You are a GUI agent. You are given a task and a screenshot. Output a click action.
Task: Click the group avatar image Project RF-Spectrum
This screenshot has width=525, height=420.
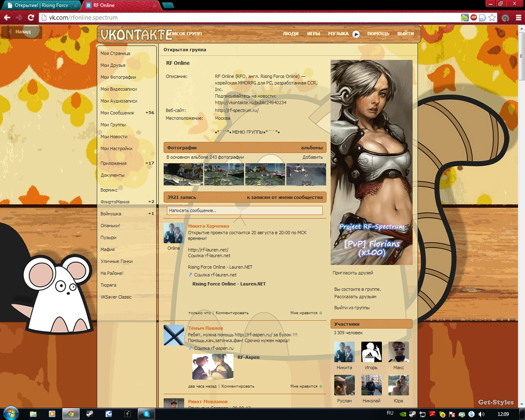click(372, 162)
